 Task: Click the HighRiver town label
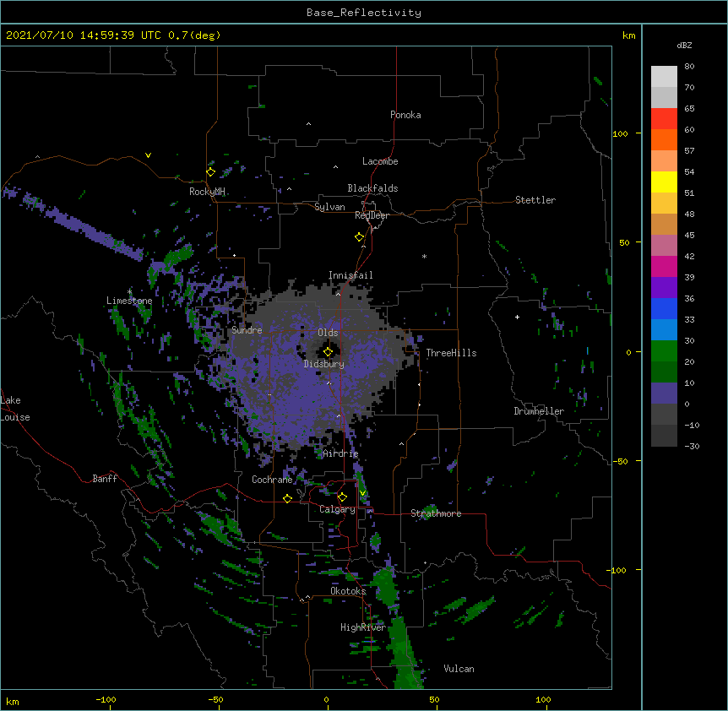(363, 627)
